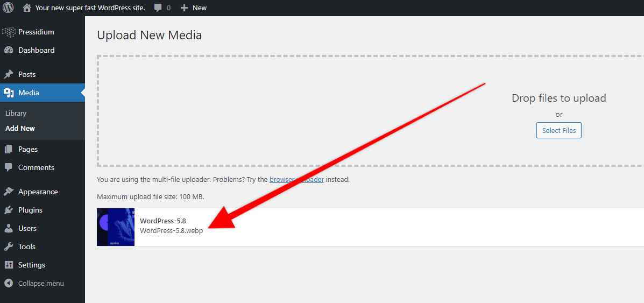
Task: Open the Posts menu
Action: [43, 74]
